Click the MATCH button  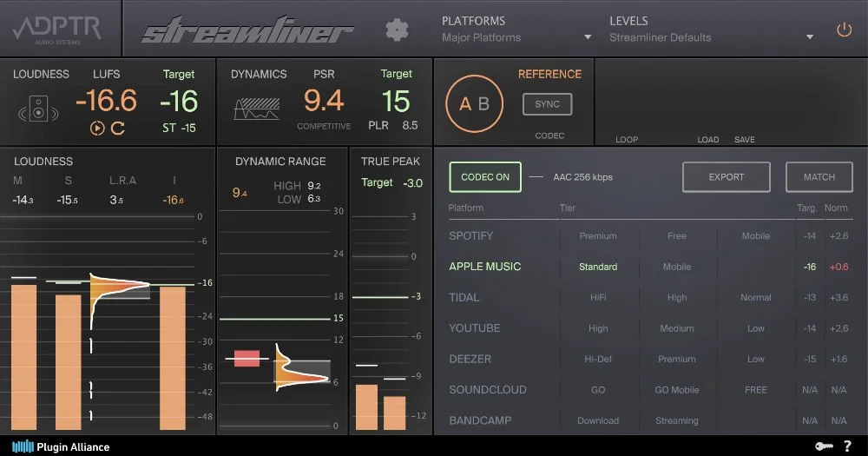(x=819, y=177)
